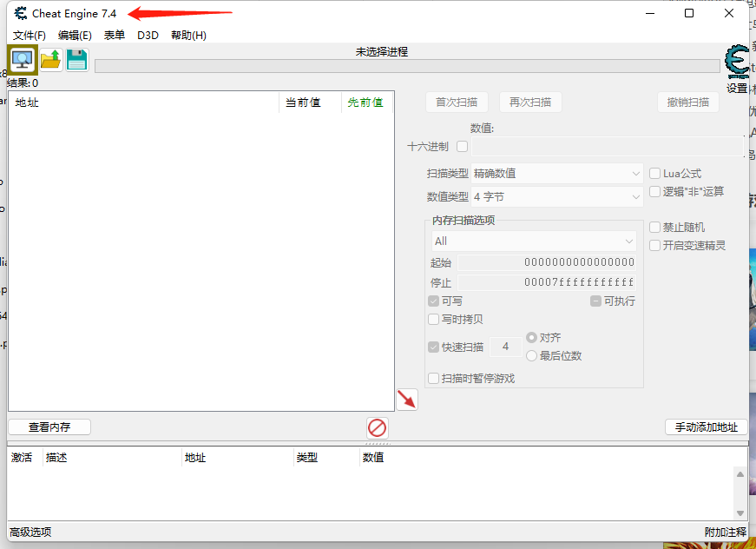
Task: Click the 激活 column header in address table
Action: [x=24, y=457]
